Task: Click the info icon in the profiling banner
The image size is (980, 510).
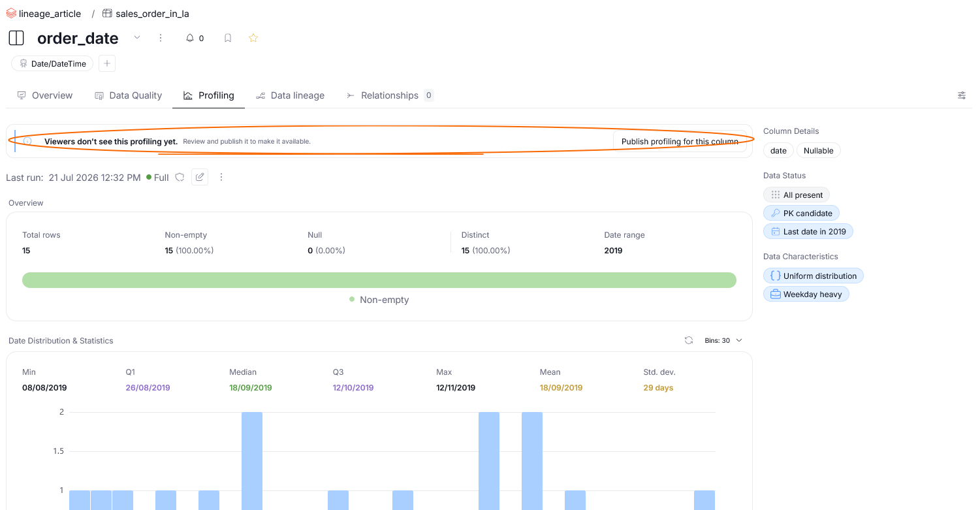Action: point(27,141)
